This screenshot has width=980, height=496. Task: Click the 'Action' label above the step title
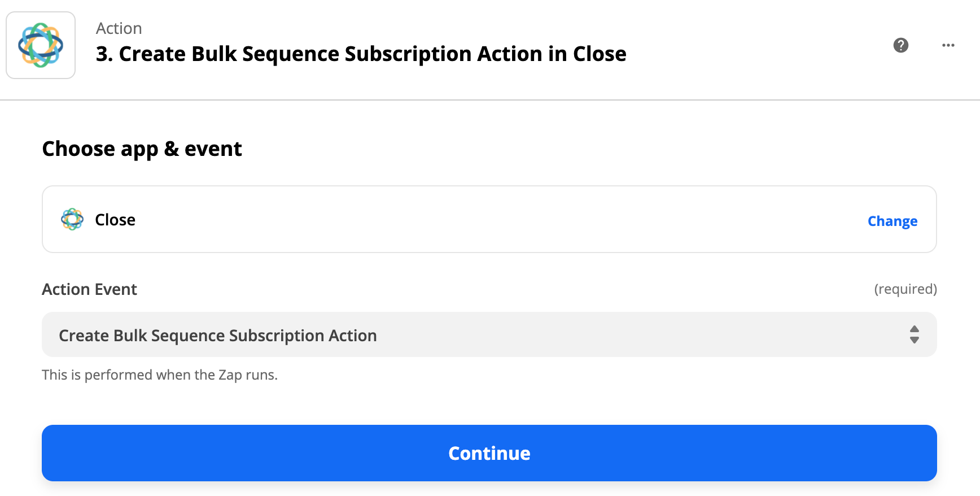pos(119,28)
